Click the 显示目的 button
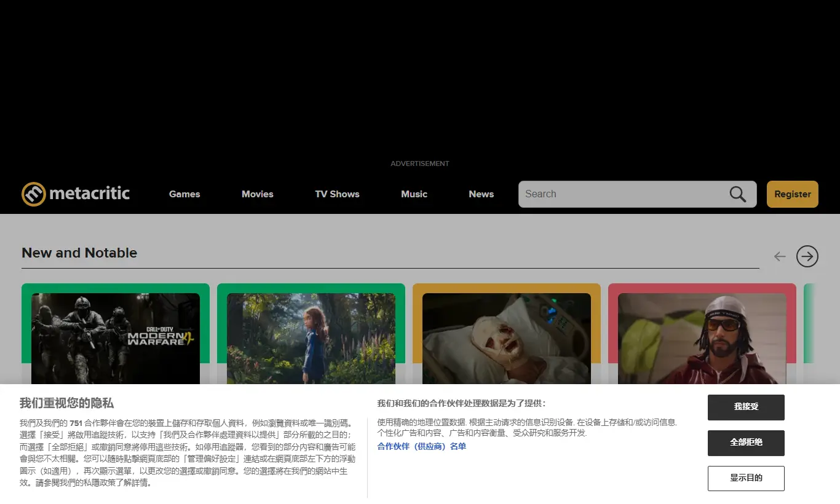This screenshot has width=840, height=504. [x=746, y=478]
